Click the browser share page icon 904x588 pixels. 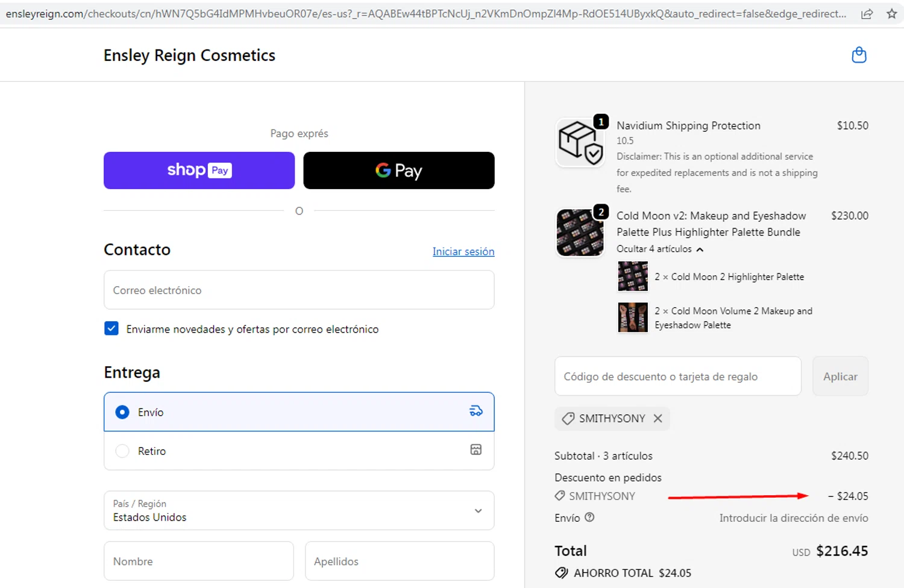click(x=867, y=14)
